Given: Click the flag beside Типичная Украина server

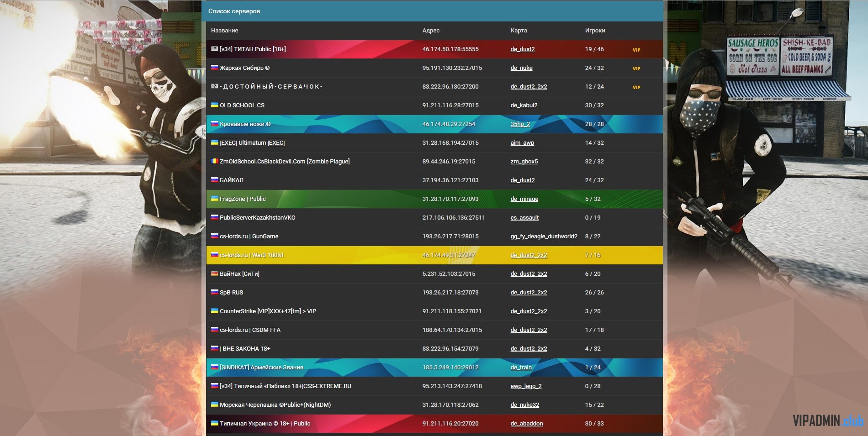Looking at the screenshot, I should [x=214, y=423].
